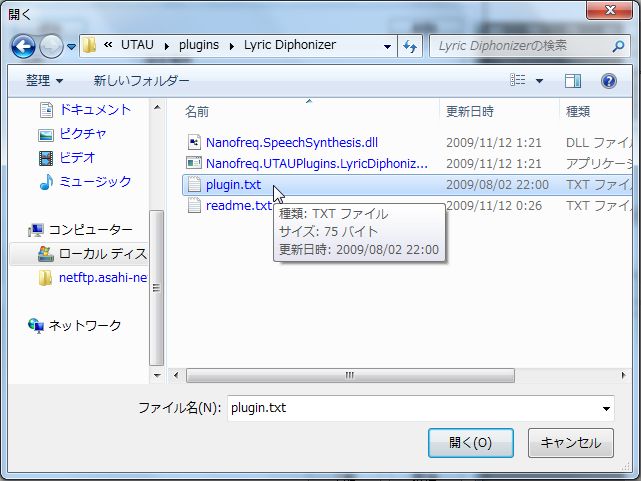Click the plugin.txt file icon
Image resolution: width=641 pixels, height=481 pixels.
194,184
